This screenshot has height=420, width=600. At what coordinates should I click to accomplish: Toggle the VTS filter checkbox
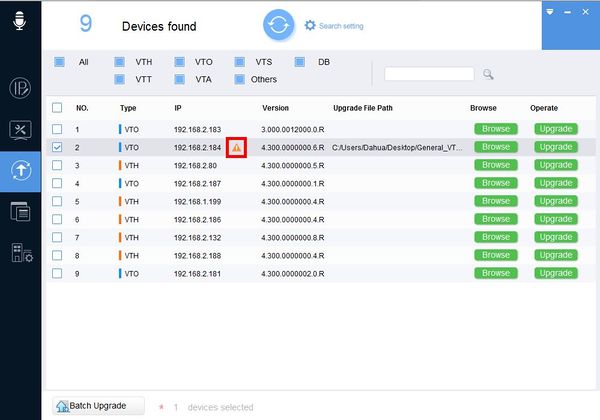pos(240,62)
